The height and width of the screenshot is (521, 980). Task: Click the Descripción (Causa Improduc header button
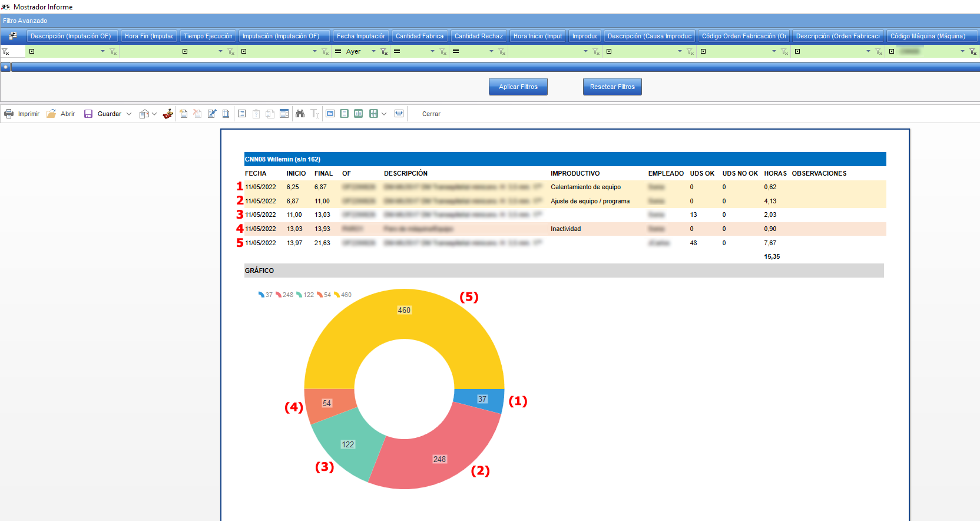click(x=650, y=36)
